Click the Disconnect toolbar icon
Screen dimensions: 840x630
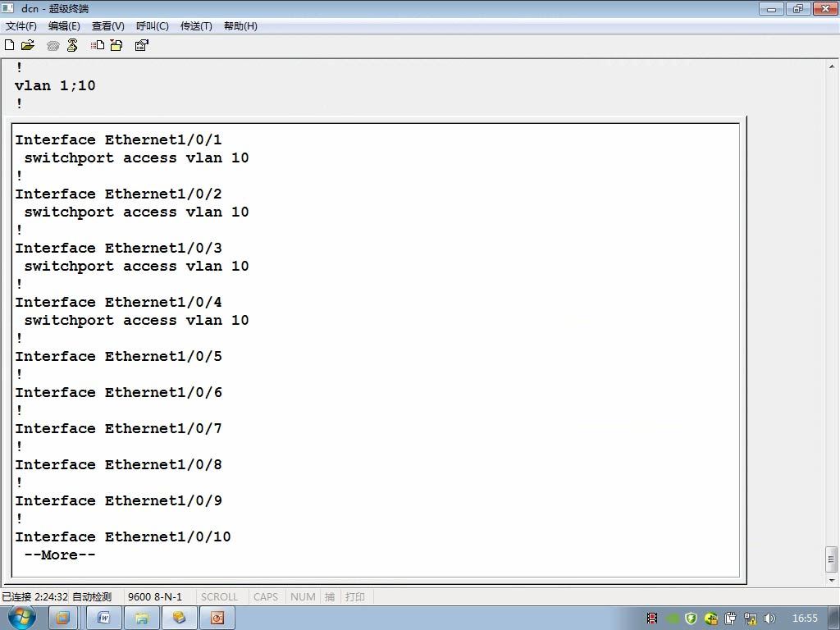point(72,45)
